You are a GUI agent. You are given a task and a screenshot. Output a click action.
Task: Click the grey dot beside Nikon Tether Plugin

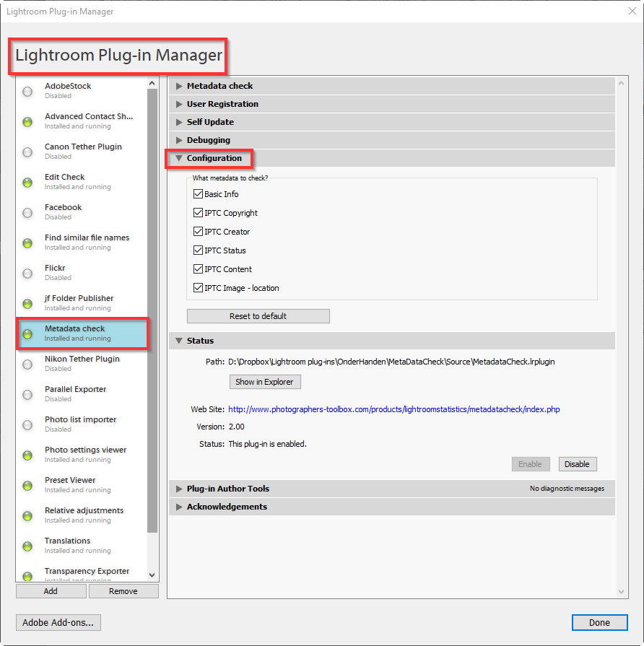(x=27, y=365)
